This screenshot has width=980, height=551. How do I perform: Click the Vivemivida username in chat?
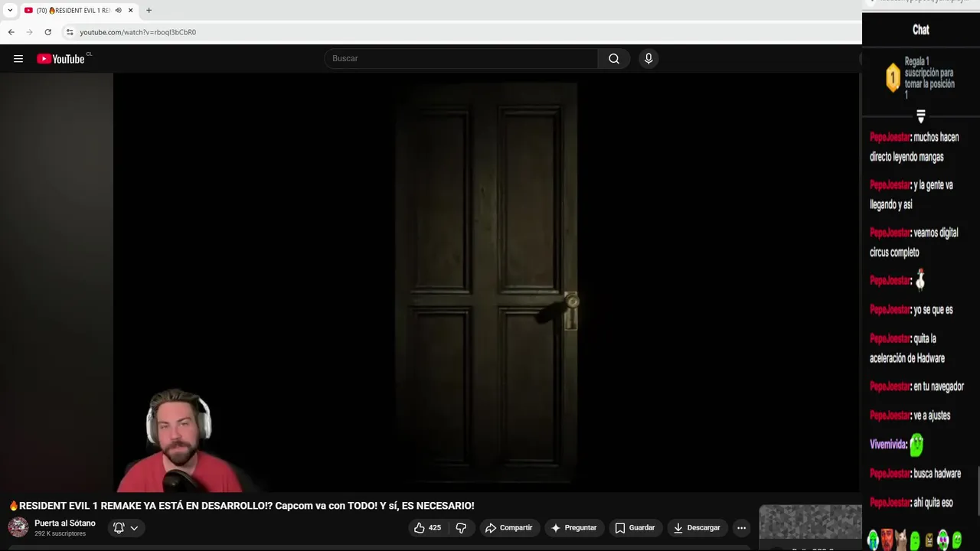(x=888, y=445)
